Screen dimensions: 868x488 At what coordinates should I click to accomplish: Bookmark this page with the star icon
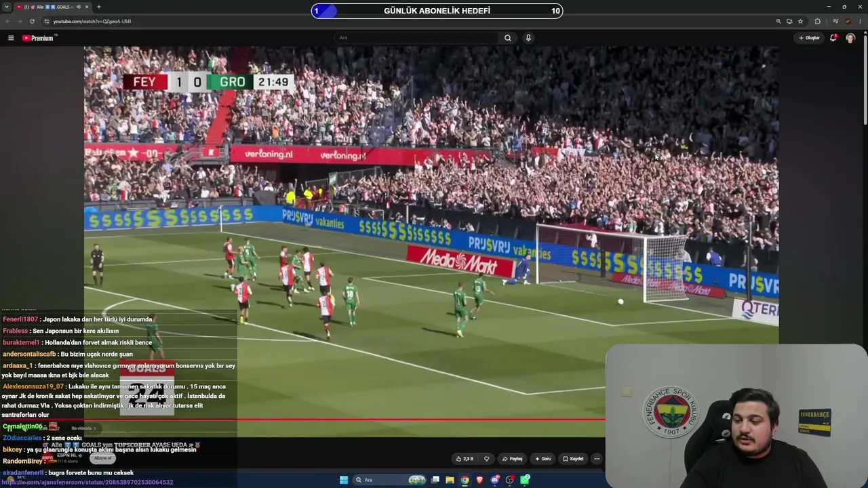pyautogui.click(x=800, y=21)
